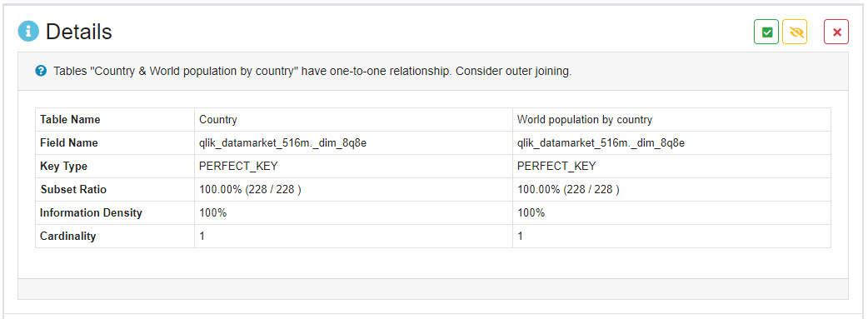The image size is (868, 319).
Task: Click the blue info icon beside Details
Action: pyautogui.click(x=29, y=32)
